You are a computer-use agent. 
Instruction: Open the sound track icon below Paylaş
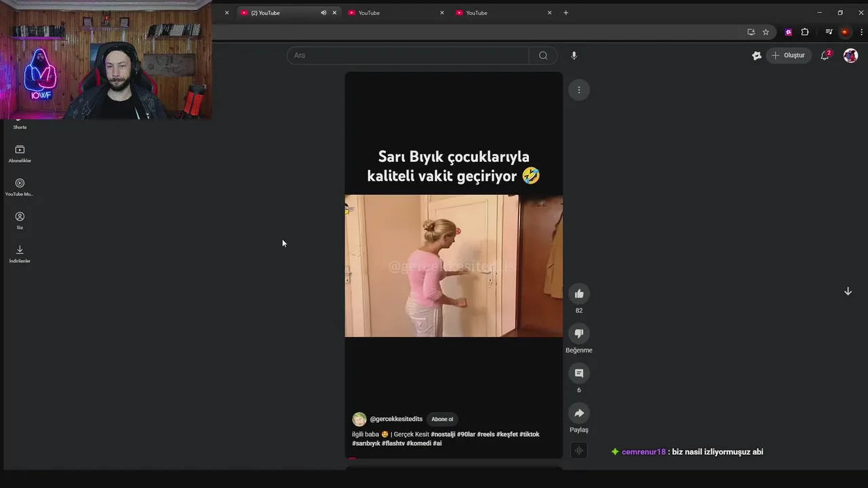579,451
